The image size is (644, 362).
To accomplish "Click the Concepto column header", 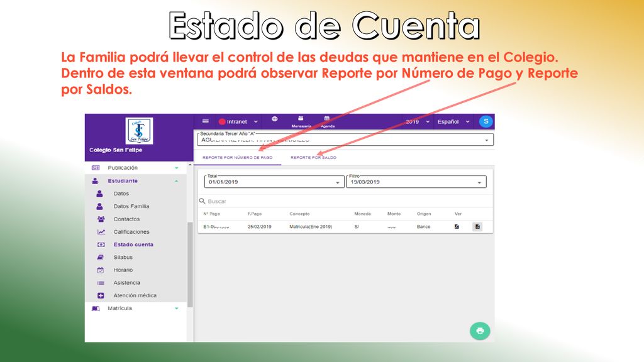I will (x=299, y=214).
